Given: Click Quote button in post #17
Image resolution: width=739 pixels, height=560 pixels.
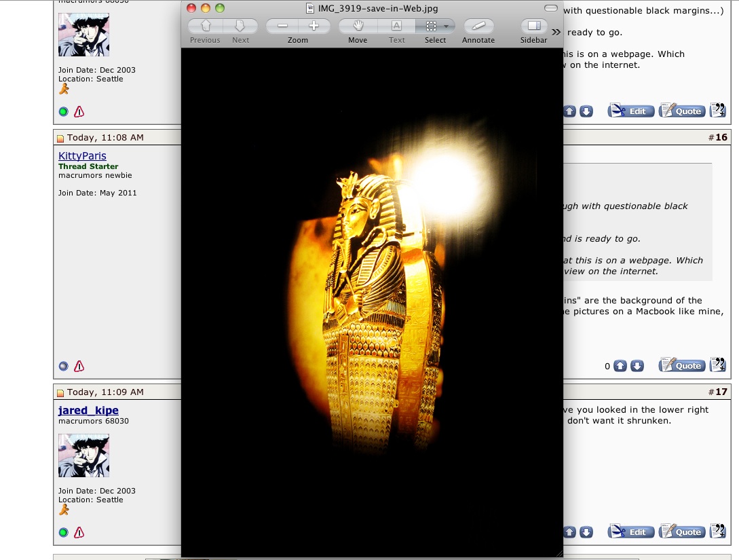Looking at the screenshot, I should [682, 531].
